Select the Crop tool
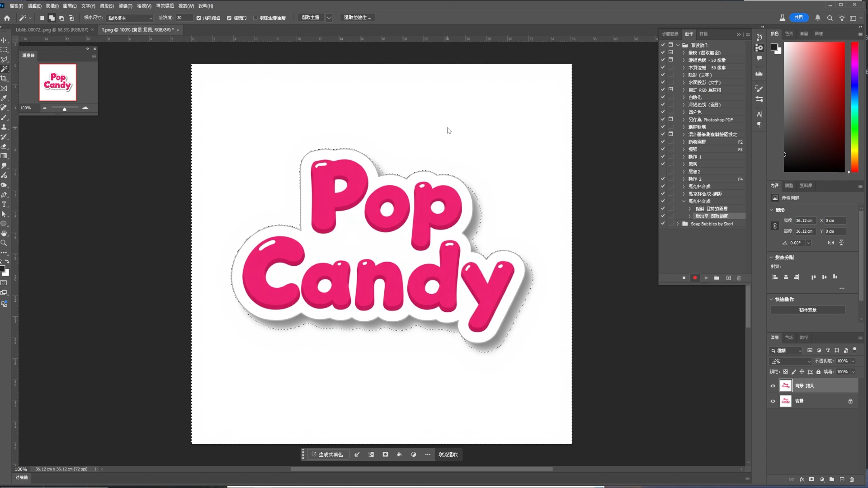This screenshot has width=868, height=488. point(4,79)
